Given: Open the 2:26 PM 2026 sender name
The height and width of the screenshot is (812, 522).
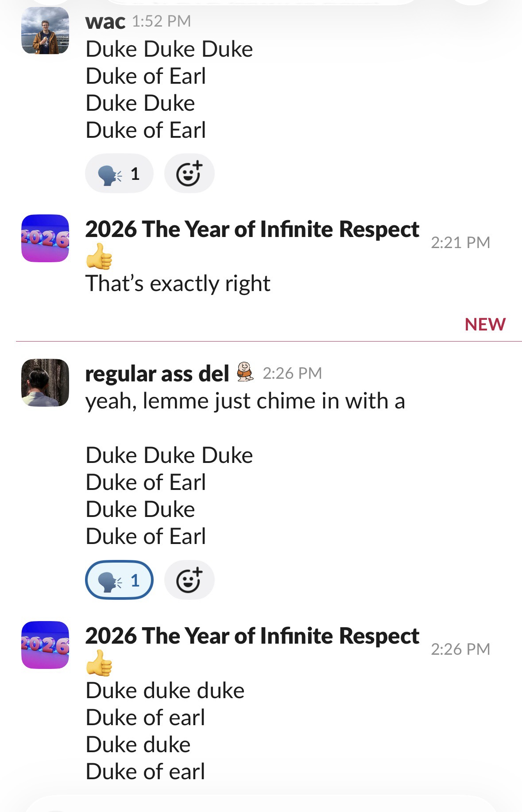Looking at the screenshot, I should coord(252,636).
